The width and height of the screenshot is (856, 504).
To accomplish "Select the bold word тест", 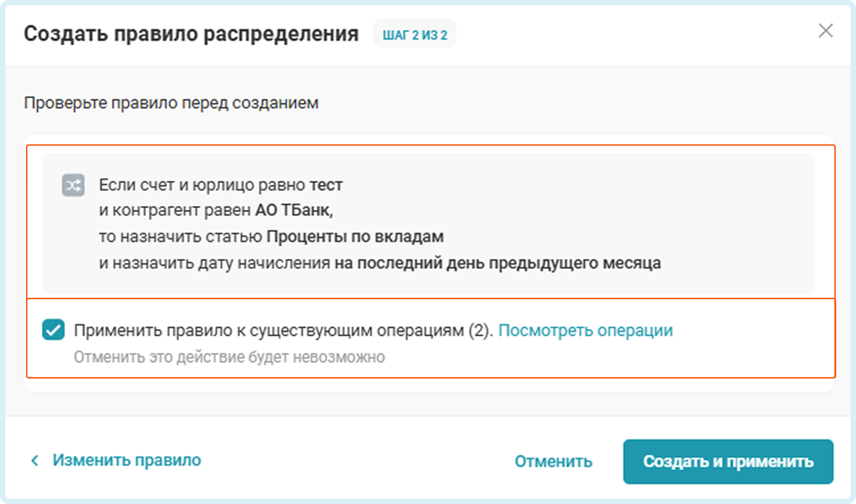I will (x=326, y=185).
